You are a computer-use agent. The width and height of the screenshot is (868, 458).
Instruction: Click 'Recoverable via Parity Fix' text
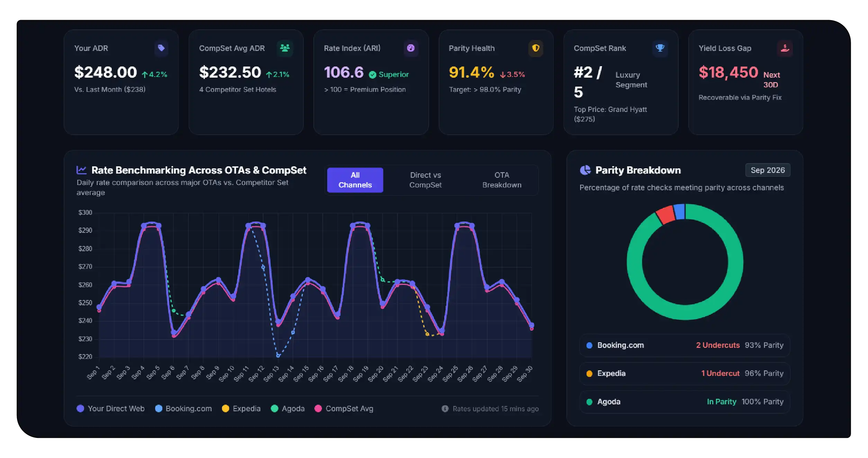click(740, 98)
